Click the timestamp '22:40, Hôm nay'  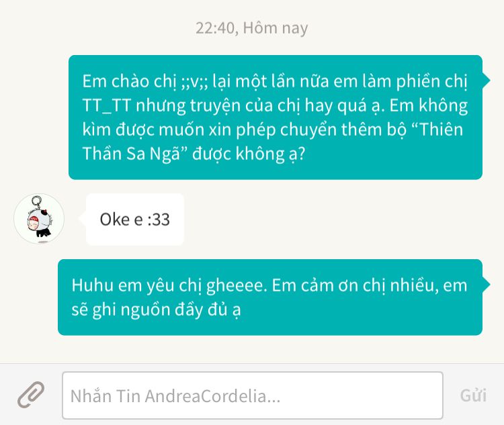click(252, 28)
